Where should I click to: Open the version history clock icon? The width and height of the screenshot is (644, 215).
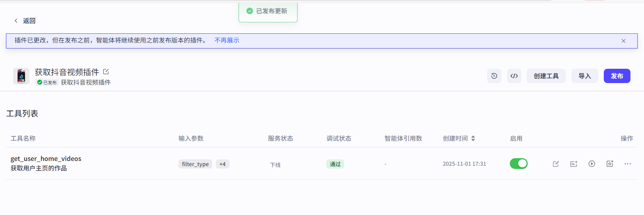[x=494, y=76]
